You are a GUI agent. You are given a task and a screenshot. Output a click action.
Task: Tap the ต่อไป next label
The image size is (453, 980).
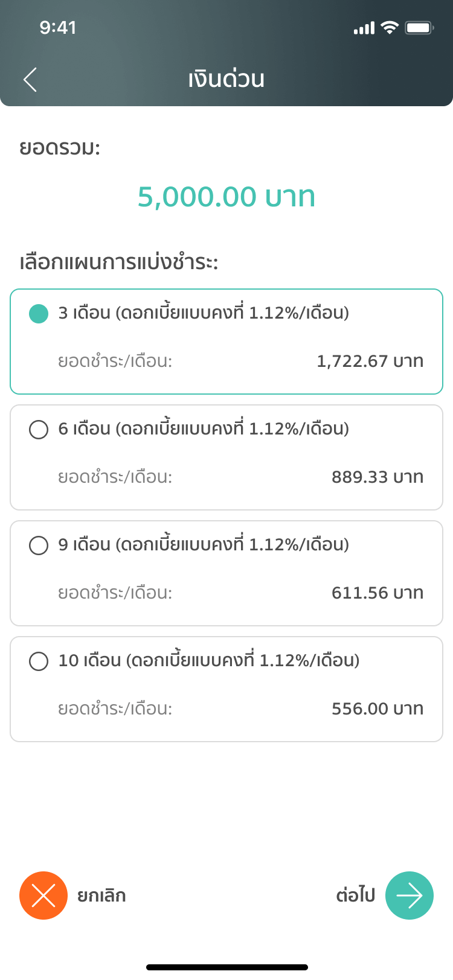(x=355, y=896)
